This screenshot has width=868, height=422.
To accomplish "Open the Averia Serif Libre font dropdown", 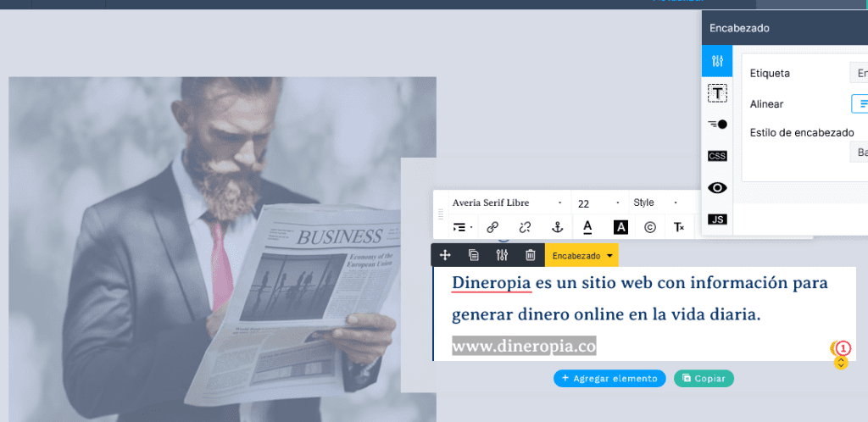I will [508, 203].
